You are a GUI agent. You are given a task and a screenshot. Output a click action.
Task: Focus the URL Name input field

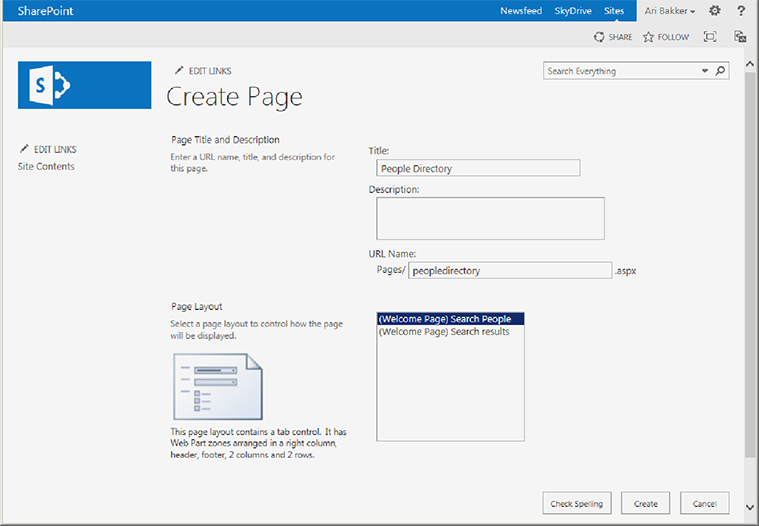[510, 270]
